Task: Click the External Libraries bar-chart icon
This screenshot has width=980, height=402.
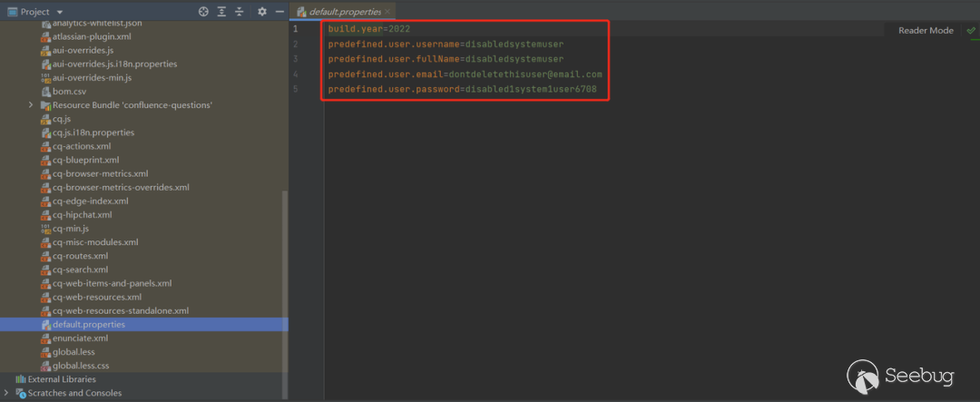Action: pyautogui.click(x=20, y=379)
